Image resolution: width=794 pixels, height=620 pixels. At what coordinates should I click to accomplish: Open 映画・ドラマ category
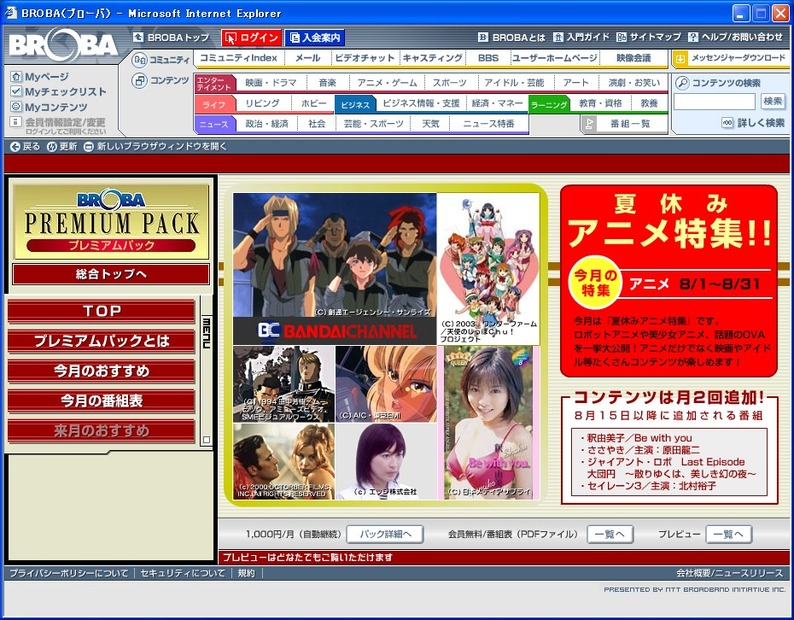271,83
